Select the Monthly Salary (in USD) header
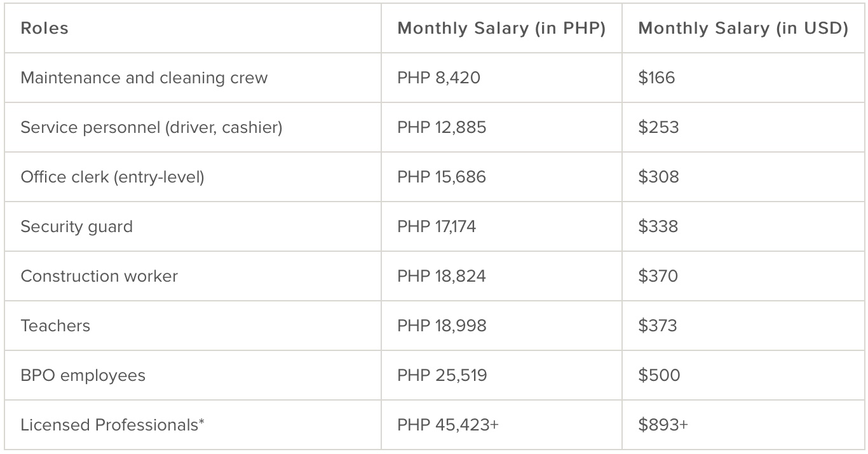 [743, 29]
